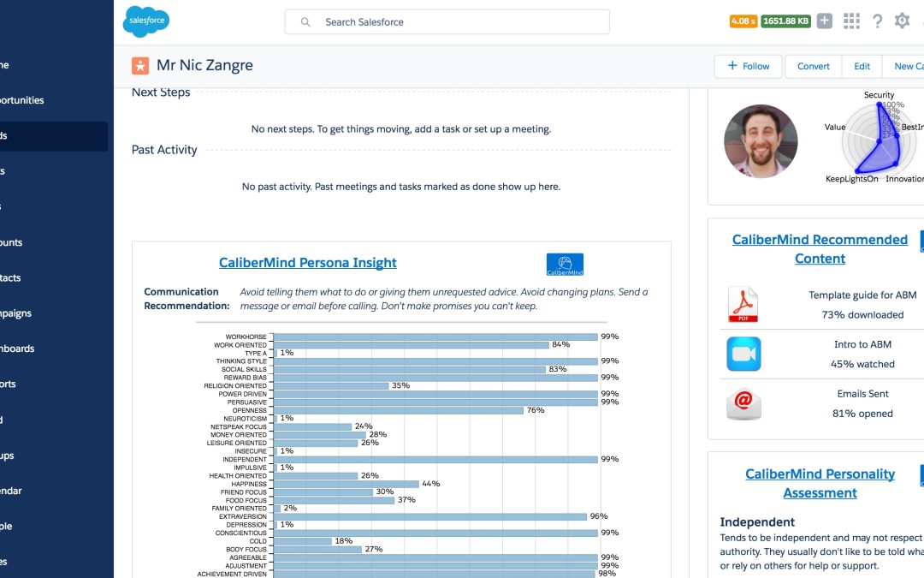The image size is (924, 578).
Task: Select the Campaigns sidebar item
Action: coord(54,313)
